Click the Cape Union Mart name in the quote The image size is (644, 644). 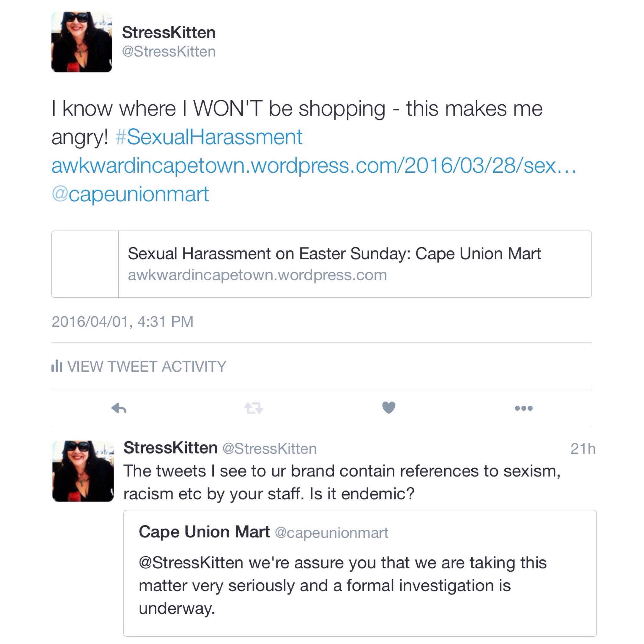204,532
